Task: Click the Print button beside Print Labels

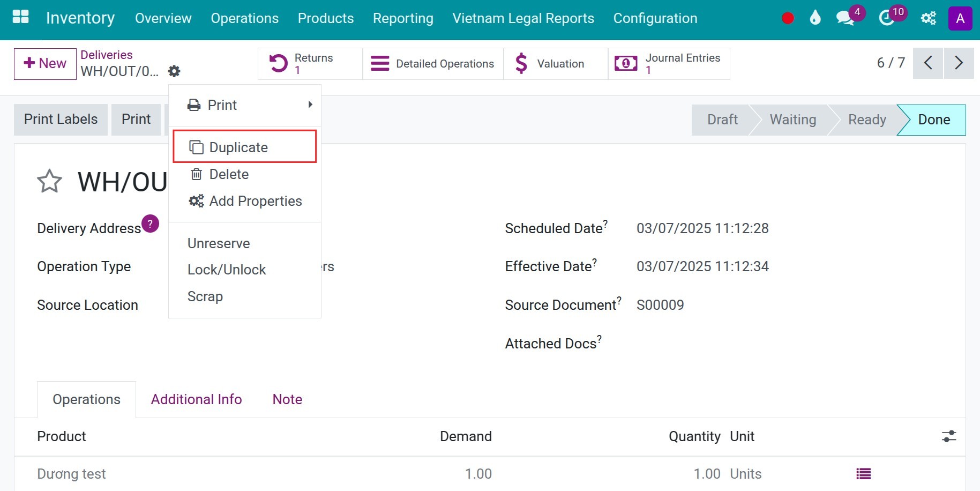Action: 136,119
